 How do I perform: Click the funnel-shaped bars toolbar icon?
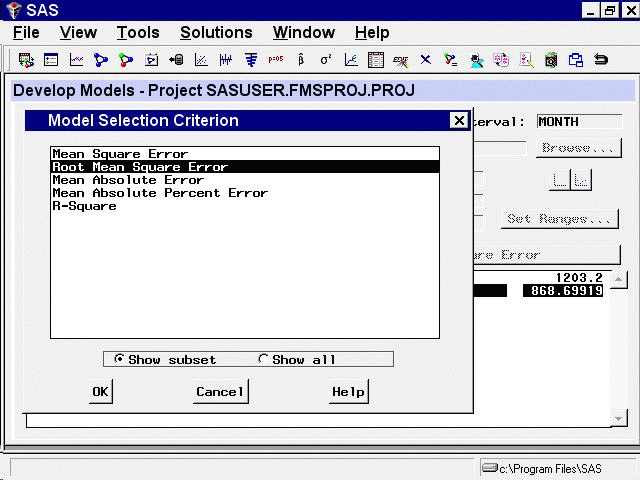click(251, 60)
